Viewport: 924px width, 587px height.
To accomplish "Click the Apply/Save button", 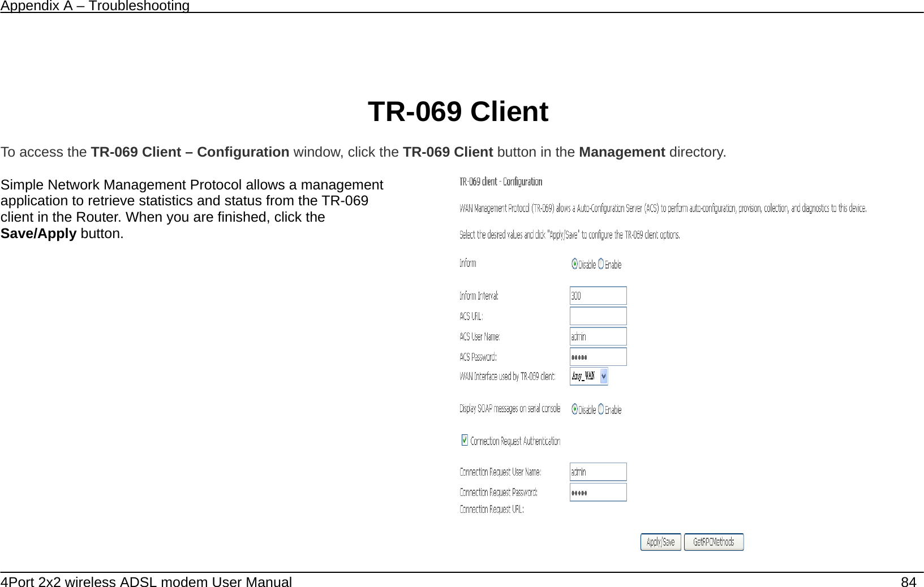I will point(660,542).
